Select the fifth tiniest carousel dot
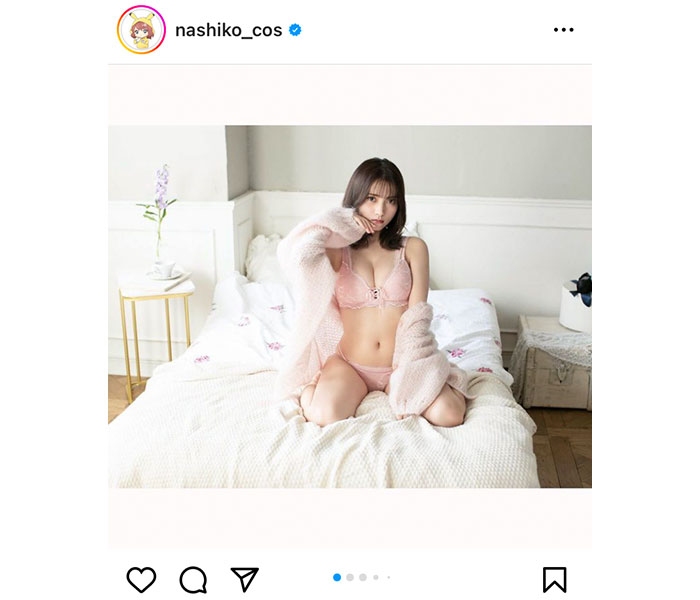This screenshot has width=700, height=600. tap(389, 577)
